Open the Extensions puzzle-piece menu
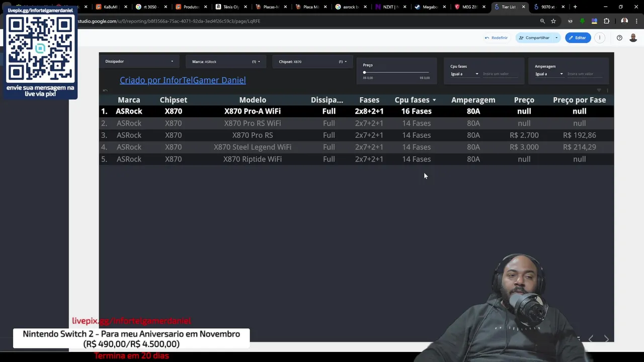The width and height of the screenshot is (644, 362). [x=606, y=21]
